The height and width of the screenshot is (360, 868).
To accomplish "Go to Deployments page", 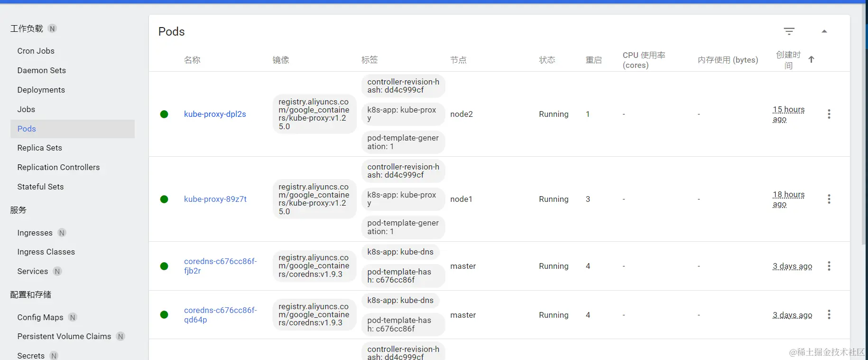I will point(41,90).
